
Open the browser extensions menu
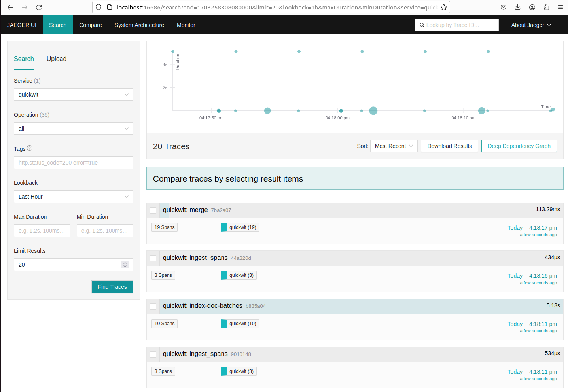546,7
